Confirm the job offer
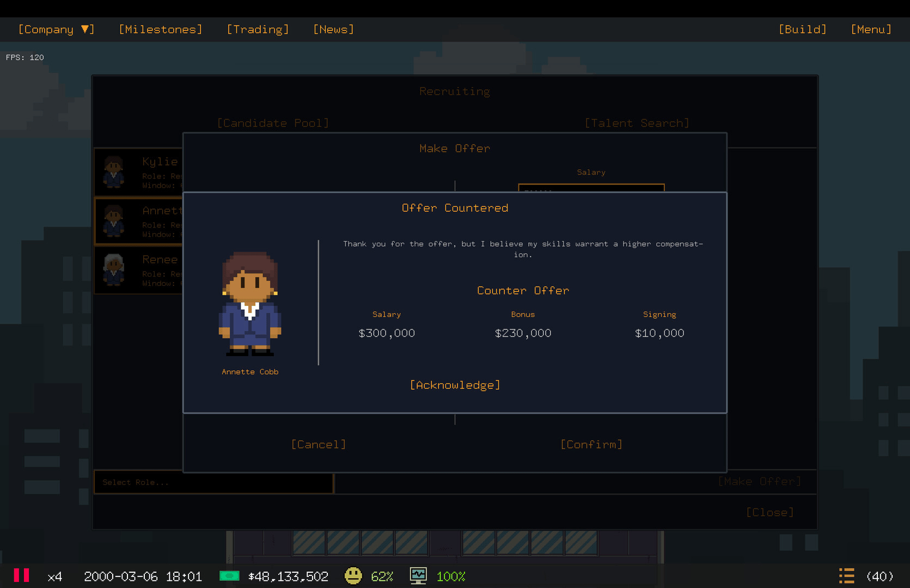 pos(591,444)
